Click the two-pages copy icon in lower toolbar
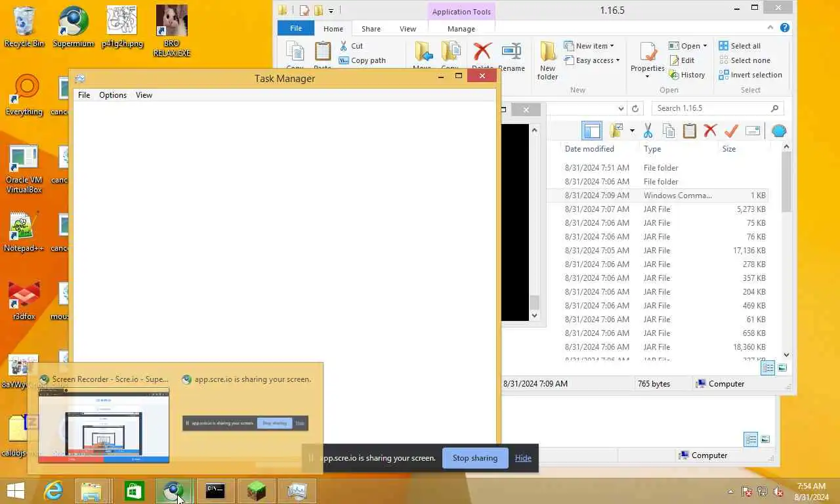 click(669, 131)
